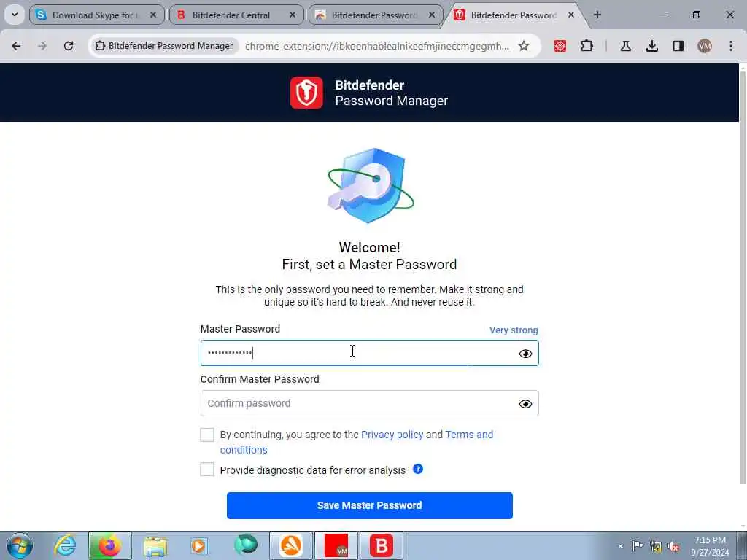Image resolution: width=747 pixels, height=560 pixels.
Task: Reload the current page
Action: (69, 46)
